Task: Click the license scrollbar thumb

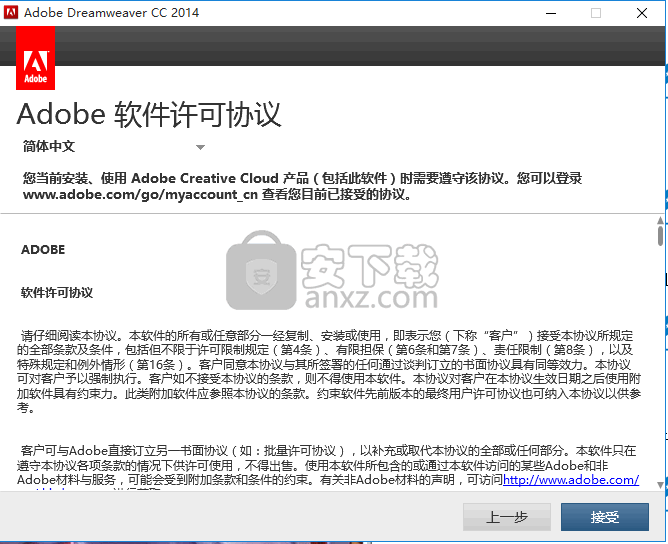Action: 660,236
